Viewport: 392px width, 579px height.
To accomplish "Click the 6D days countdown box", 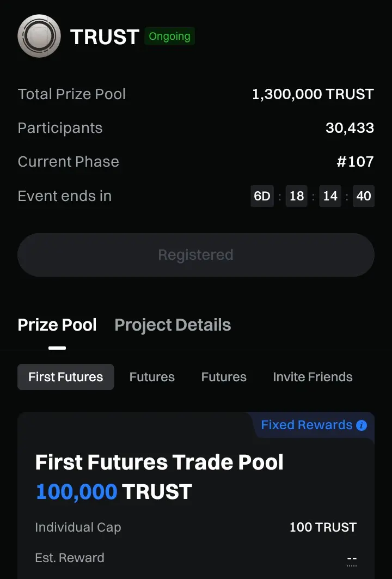I will pyautogui.click(x=262, y=196).
